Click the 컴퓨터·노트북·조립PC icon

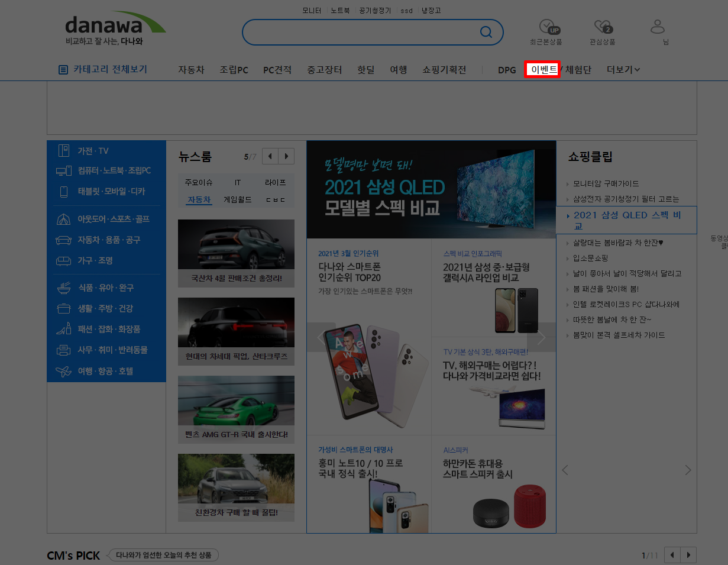[x=64, y=171]
